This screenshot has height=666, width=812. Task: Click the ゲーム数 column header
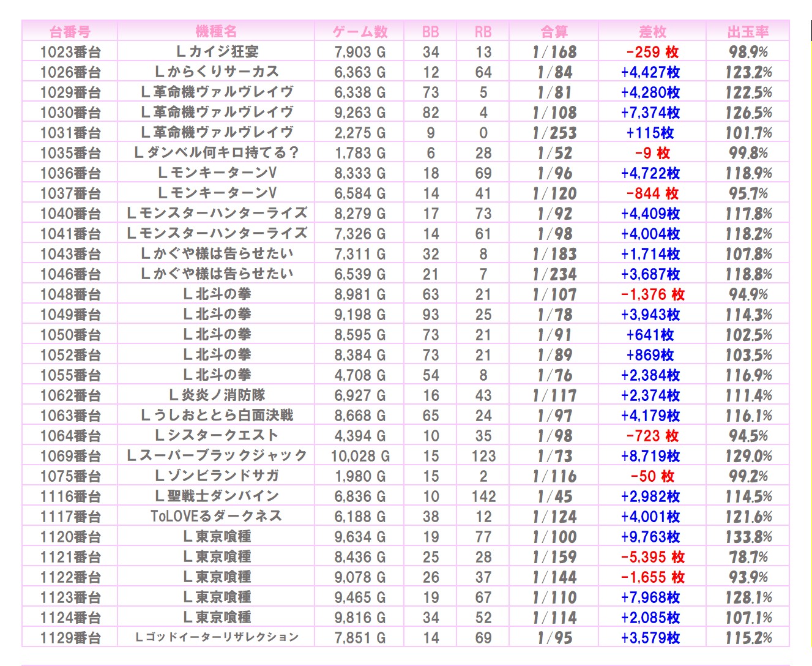coord(360,32)
